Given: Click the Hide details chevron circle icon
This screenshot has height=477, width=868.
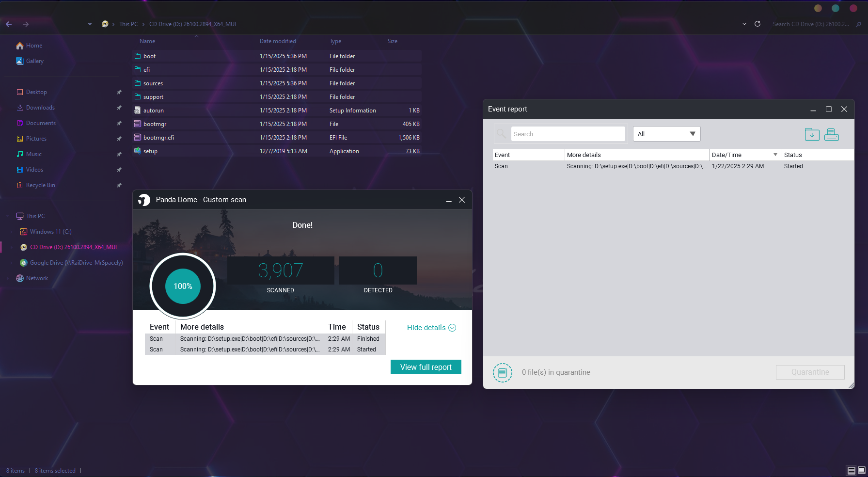Looking at the screenshot, I should click(452, 328).
